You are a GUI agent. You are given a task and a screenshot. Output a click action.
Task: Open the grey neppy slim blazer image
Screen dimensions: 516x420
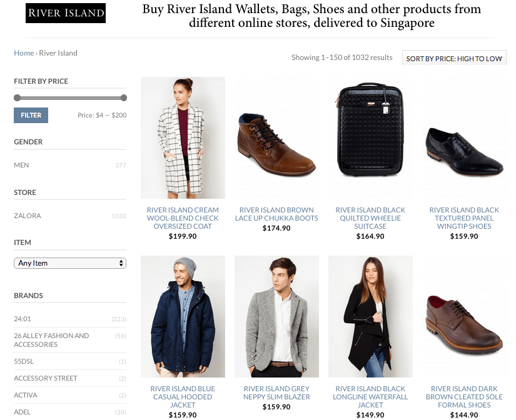(276, 317)
